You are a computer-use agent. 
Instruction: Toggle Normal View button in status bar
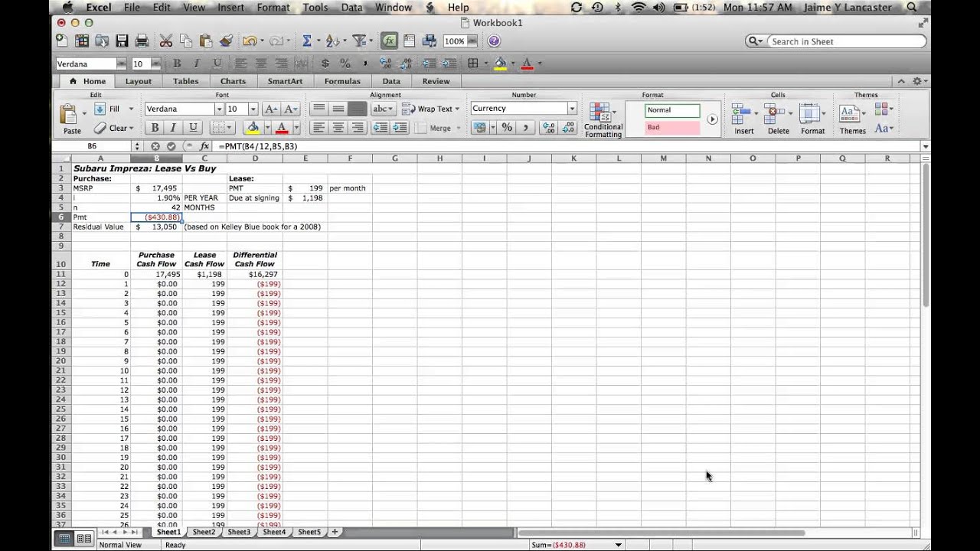pyautogui.click(x=64, y=539)
